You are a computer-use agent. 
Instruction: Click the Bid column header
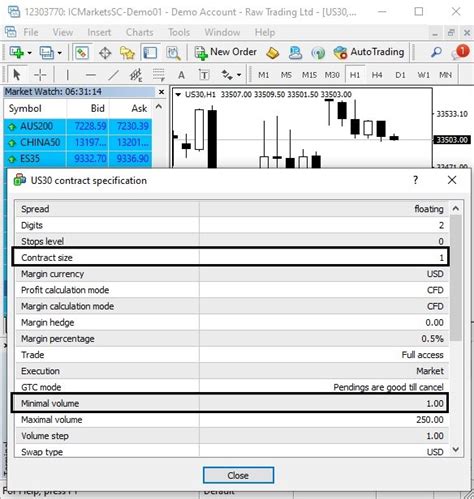88,109
